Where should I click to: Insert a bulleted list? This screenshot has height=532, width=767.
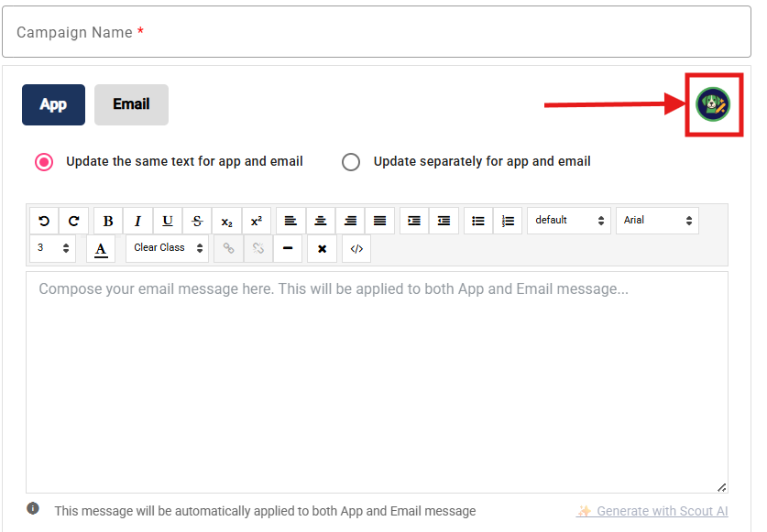tap(477, 221)
